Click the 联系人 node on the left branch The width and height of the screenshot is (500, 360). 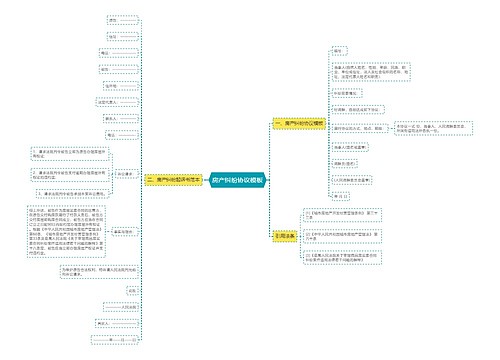121,119
